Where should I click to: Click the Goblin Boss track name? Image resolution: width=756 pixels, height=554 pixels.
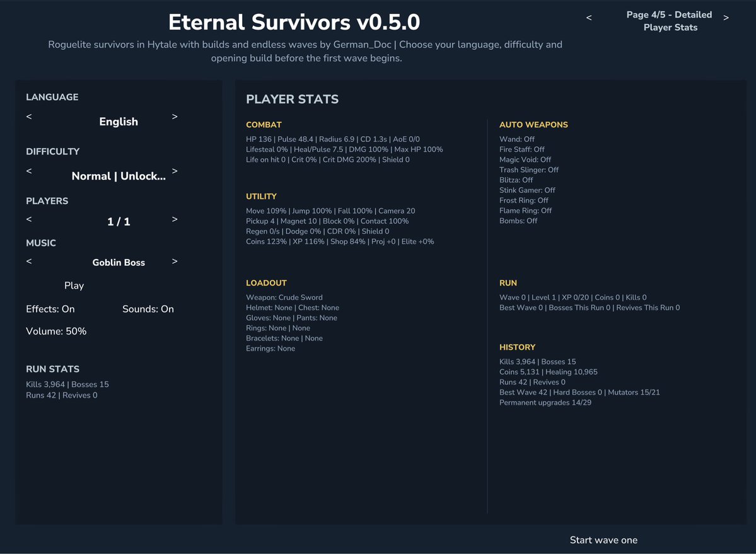click(119, 263)
